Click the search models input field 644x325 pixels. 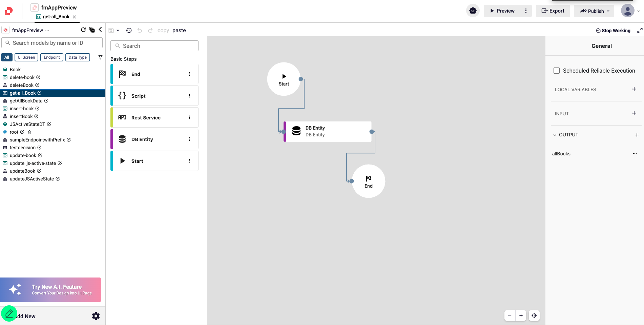(x=52, y=43)
